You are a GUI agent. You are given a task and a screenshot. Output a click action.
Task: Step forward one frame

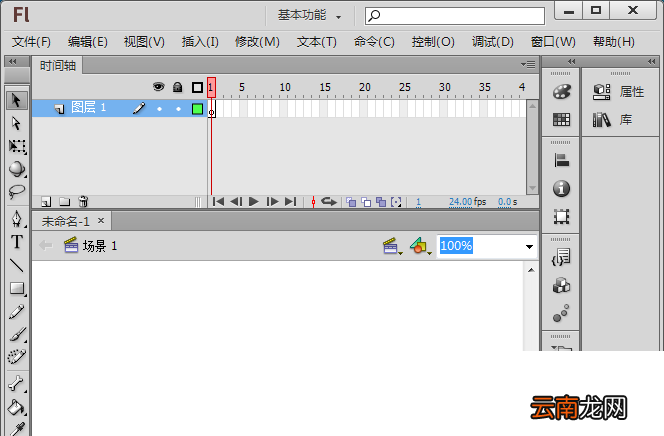coord(272,202)
